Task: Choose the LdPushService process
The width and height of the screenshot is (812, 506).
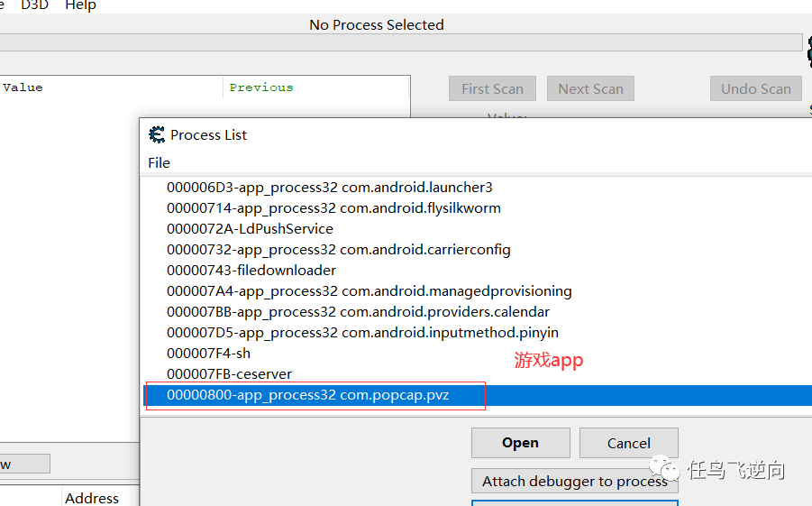Action: pyautogui.click(x=250, y=229)
